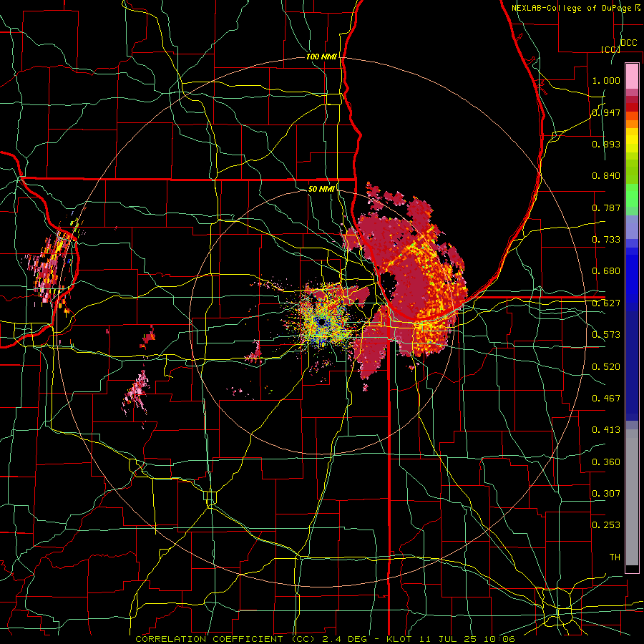The height and width of the screenshot is (644, 644).
Task: Pick the light pink color bar segment
Action: 632,77
